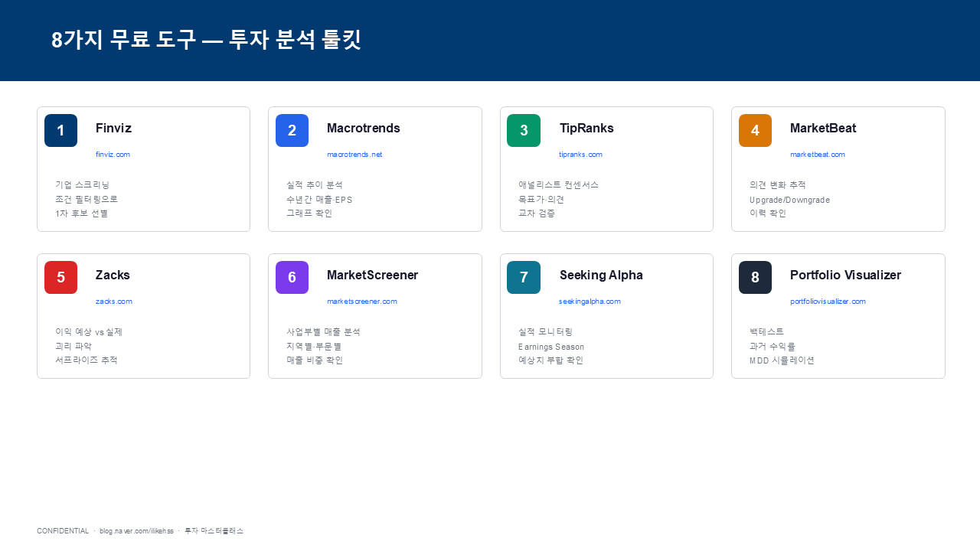Click the text '1차 후보 선별'

[x=82, y=214]
